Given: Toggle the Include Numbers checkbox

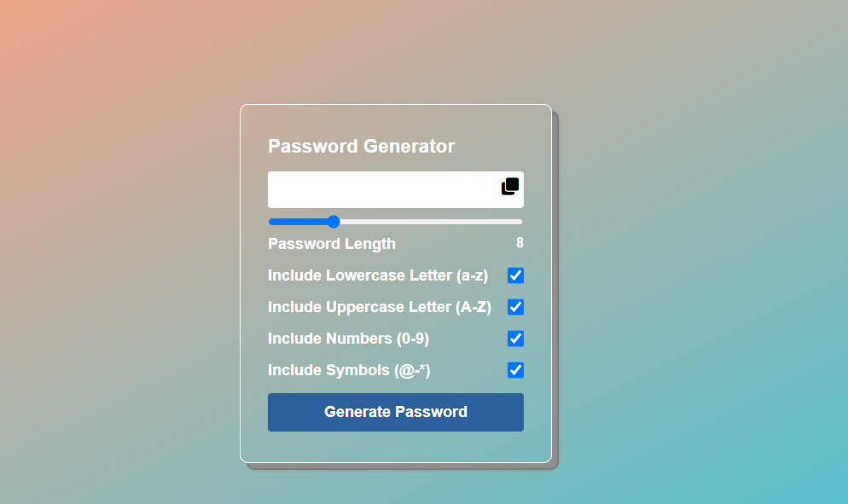Looking at the screenshot, I should point(515,339).
